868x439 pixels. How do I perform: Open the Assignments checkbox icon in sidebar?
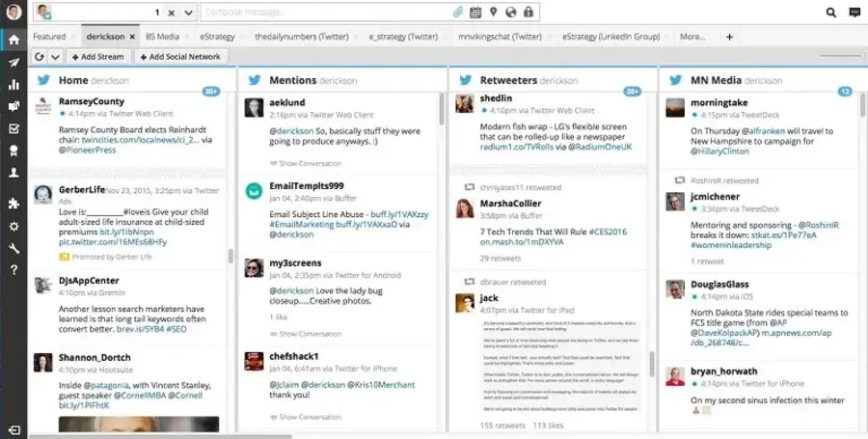14,128
